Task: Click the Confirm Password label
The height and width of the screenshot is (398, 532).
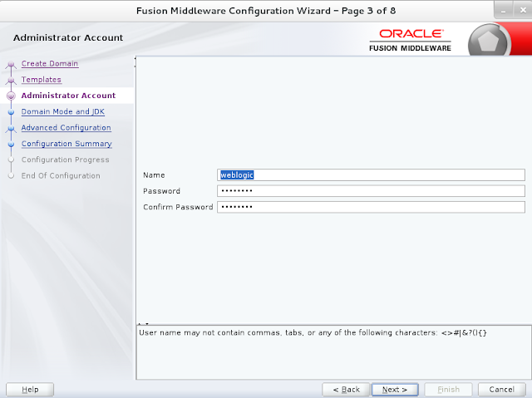Action: [178, 207]
